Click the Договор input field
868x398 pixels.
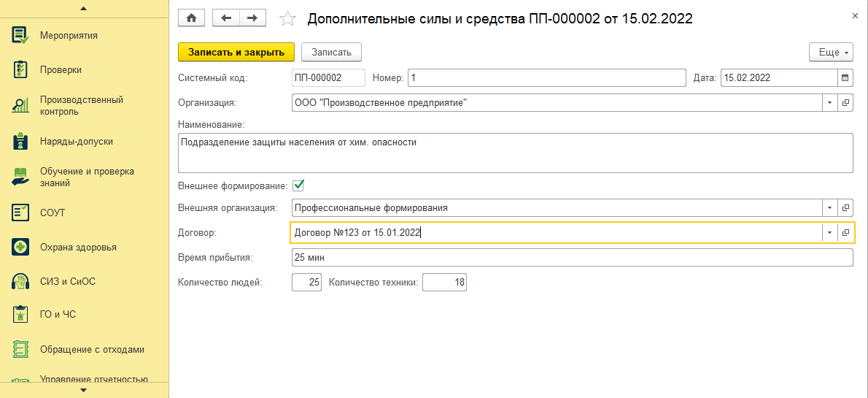click(557, 233)
